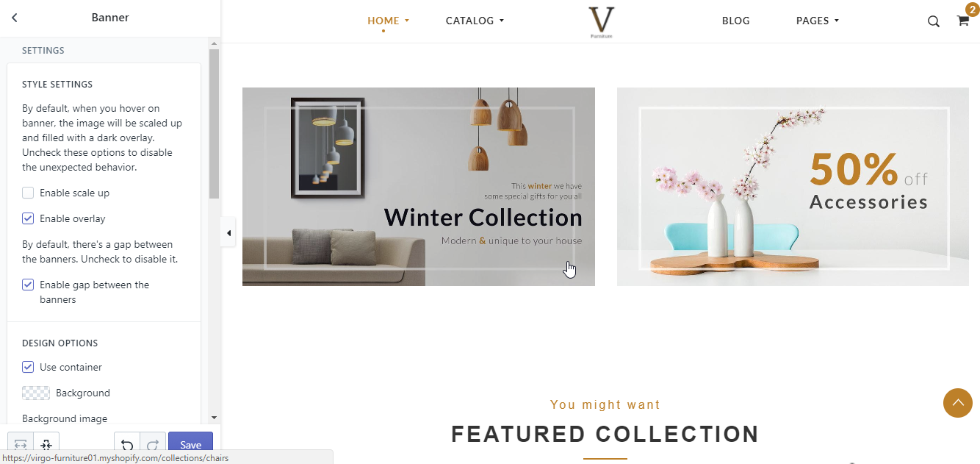Uncheck Enable overlay
Image resolution: width=980 pixels, height=464 pixels.
pos(28,218)
